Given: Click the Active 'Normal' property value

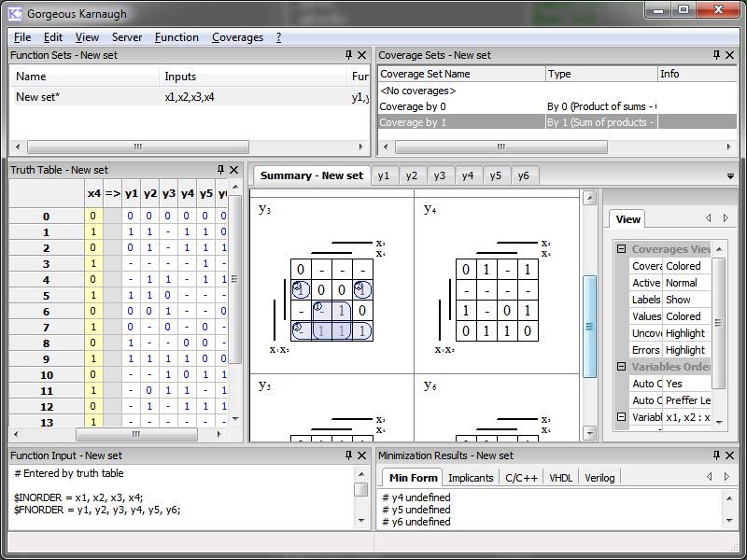Looking at the screenshot, I should point(686,283).
